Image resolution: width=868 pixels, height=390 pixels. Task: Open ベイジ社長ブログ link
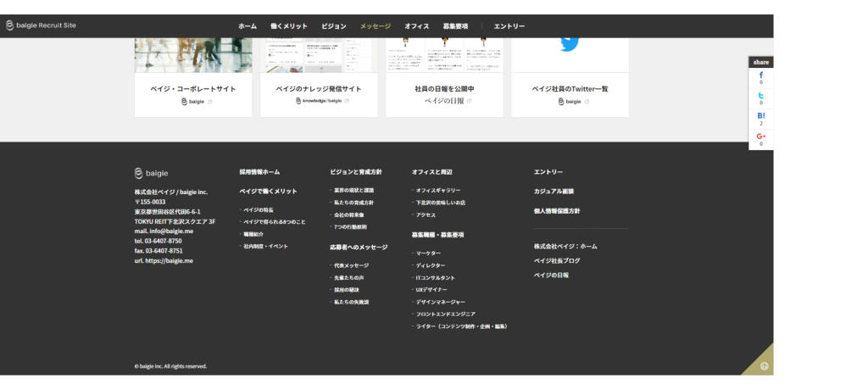(x=557, y=260)
